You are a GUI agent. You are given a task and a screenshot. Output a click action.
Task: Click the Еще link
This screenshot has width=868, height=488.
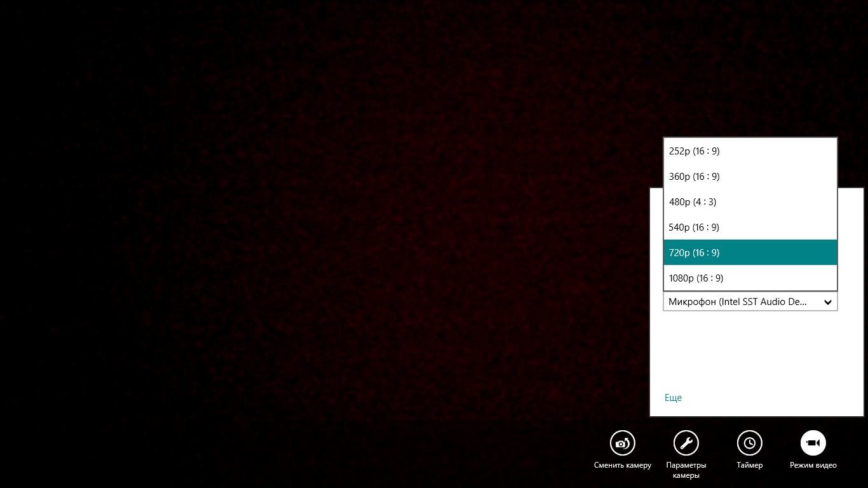[x=673, y=398]
